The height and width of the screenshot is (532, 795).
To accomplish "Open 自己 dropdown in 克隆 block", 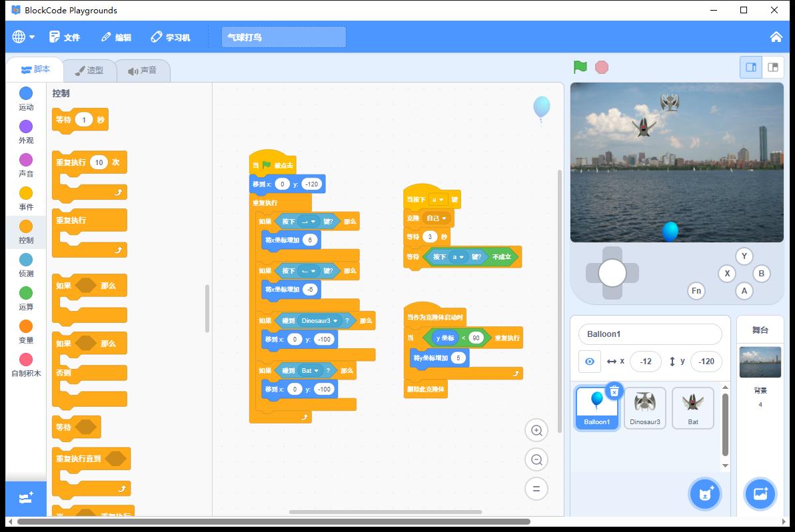I will click(x=436, y=218).
